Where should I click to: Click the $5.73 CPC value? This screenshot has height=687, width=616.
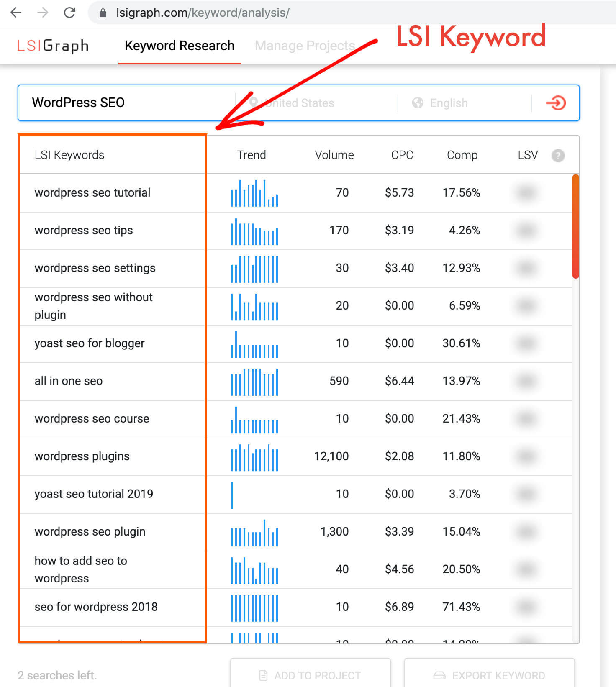coord(399,192)
